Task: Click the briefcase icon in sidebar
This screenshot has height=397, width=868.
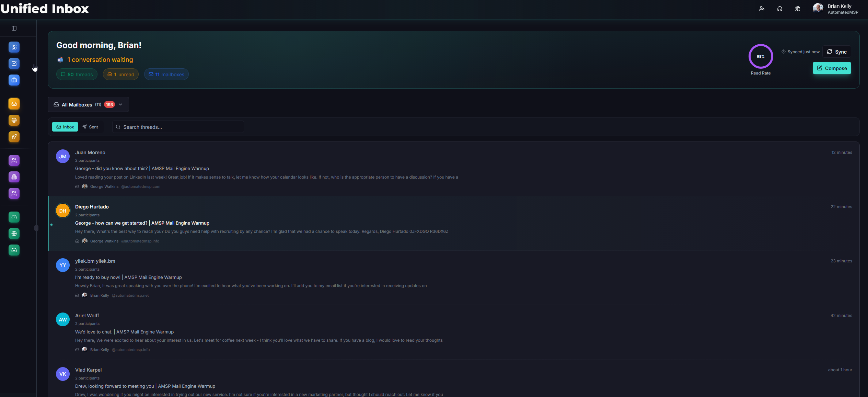Action: (x=14, y=80)
